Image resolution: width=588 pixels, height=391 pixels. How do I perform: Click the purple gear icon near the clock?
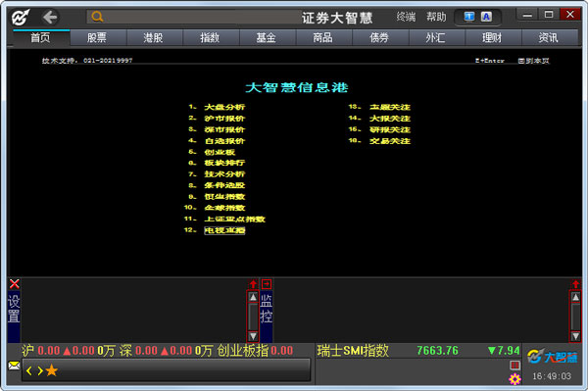click(x=514, y=379)
